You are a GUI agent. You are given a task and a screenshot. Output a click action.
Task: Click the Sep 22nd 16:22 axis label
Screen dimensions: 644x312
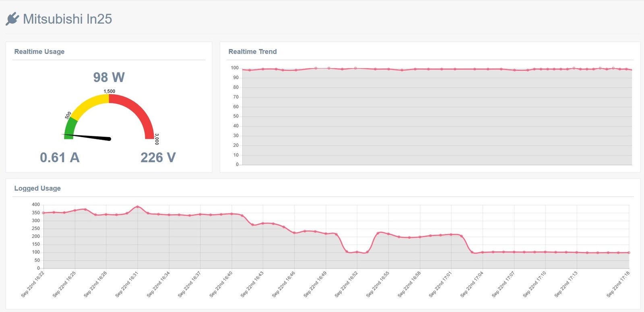click(33, 284)
